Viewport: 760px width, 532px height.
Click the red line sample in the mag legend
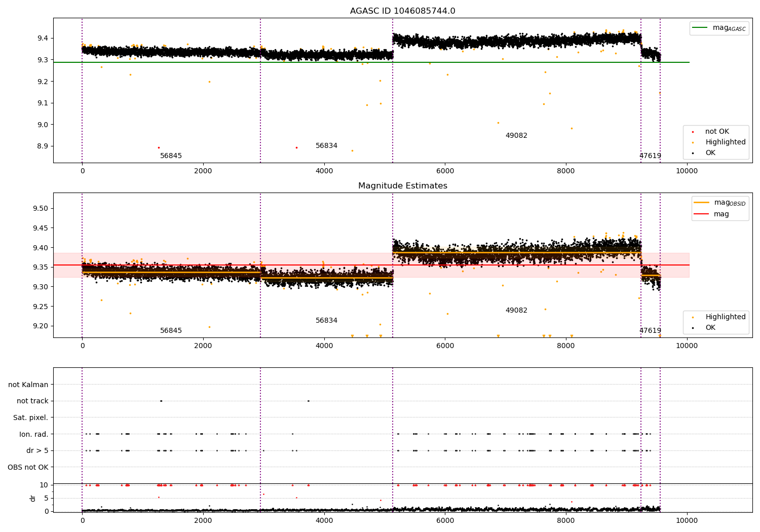(702, 214)
